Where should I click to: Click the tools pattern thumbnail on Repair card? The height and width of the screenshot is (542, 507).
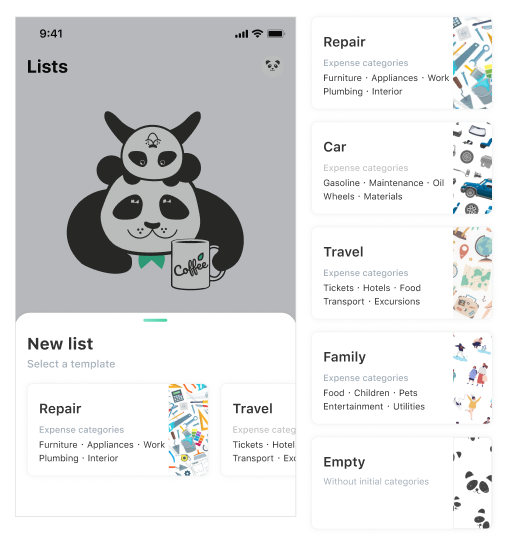point(472,63)
